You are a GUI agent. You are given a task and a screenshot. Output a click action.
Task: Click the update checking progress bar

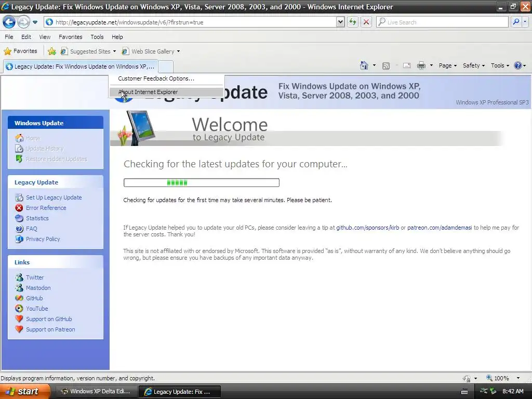tap(202, 182)
